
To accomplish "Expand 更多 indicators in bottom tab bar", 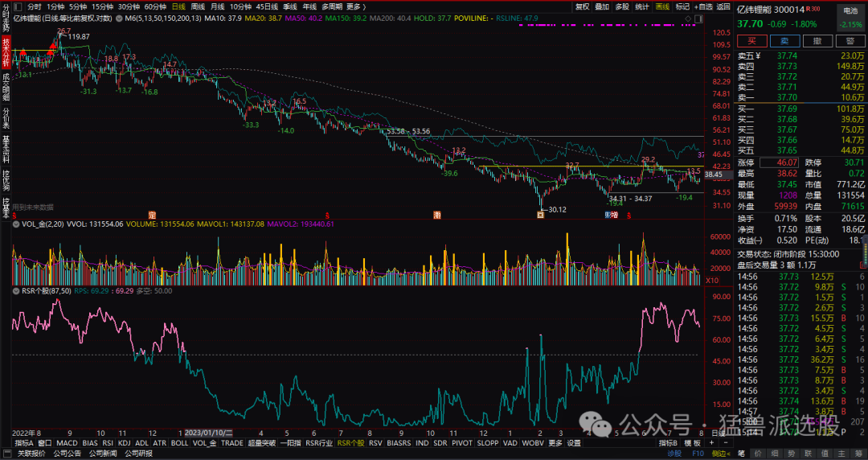I will (x=555, y=443).
